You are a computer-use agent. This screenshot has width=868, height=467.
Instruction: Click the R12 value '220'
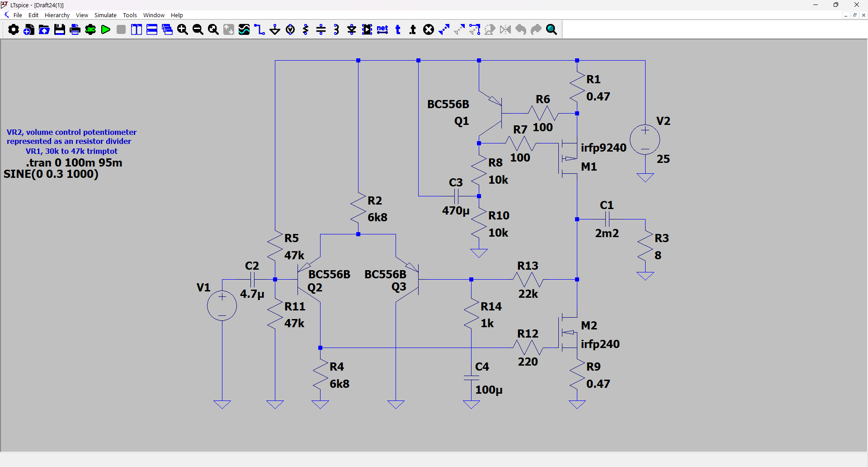[528, 362]
